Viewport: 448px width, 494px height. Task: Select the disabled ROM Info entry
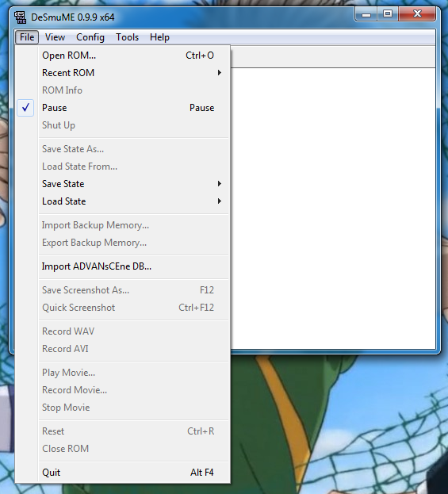pos(123,90)
